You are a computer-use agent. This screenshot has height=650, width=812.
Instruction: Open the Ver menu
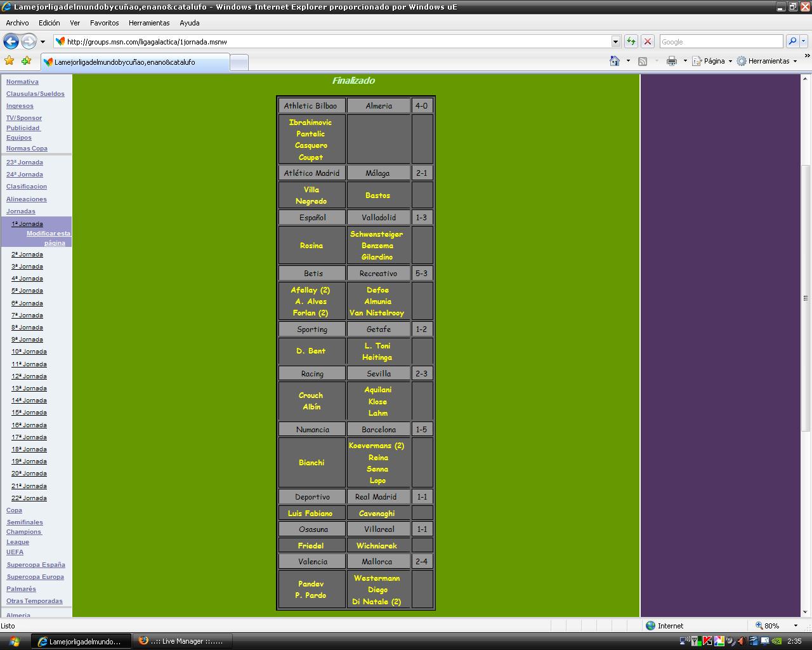pos(75,23)
